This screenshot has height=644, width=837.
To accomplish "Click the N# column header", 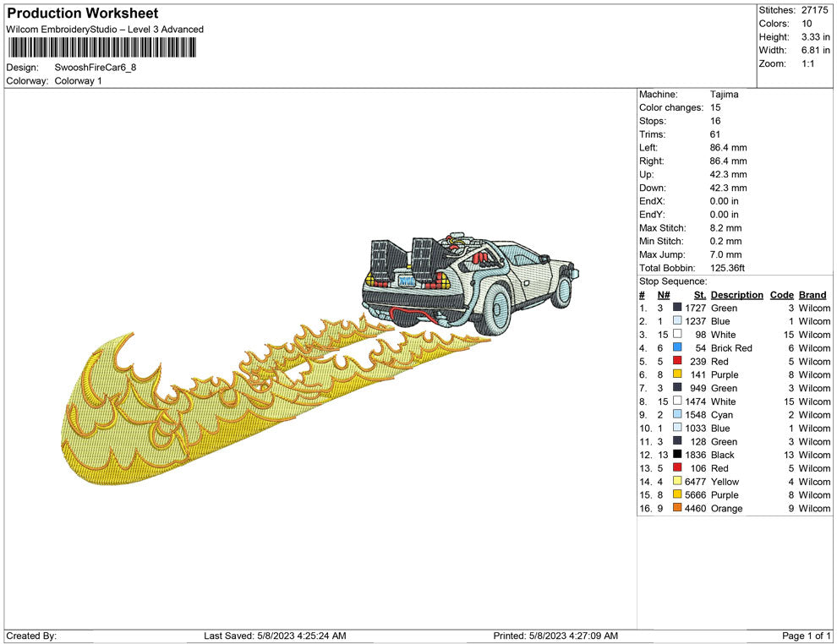I will point(664,295).
